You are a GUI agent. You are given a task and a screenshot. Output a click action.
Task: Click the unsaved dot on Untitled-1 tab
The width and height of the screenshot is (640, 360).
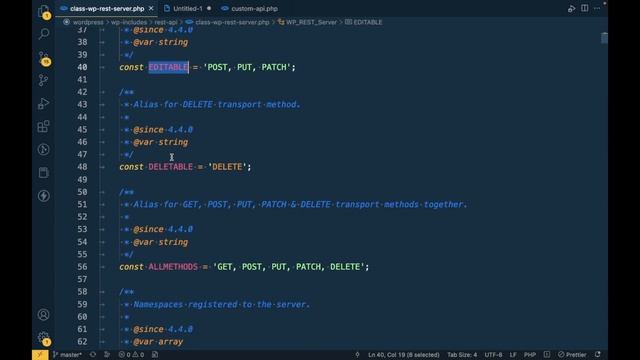pyautogui.click(x=209, y=8)
